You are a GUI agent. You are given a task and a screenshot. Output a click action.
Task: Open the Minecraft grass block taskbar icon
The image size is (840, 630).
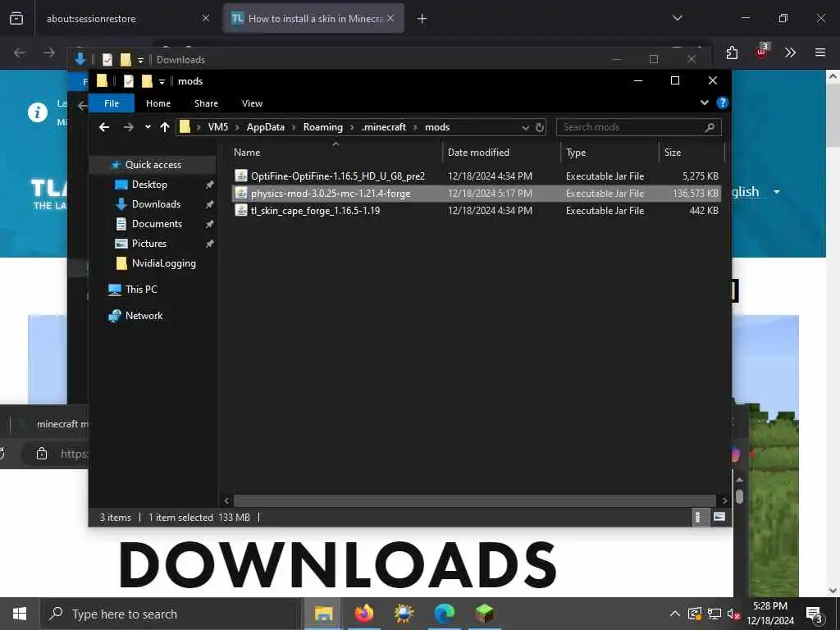click(484, 614)
